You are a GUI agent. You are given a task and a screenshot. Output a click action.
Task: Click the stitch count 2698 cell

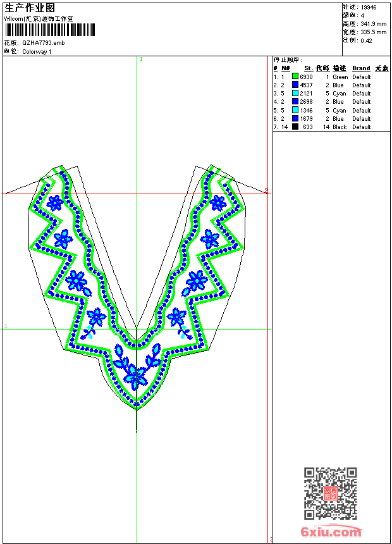click(x=306, y=102)
